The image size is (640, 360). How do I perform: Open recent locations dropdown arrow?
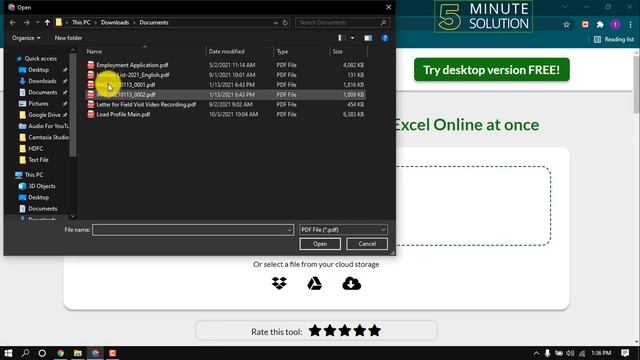[37, 22]
